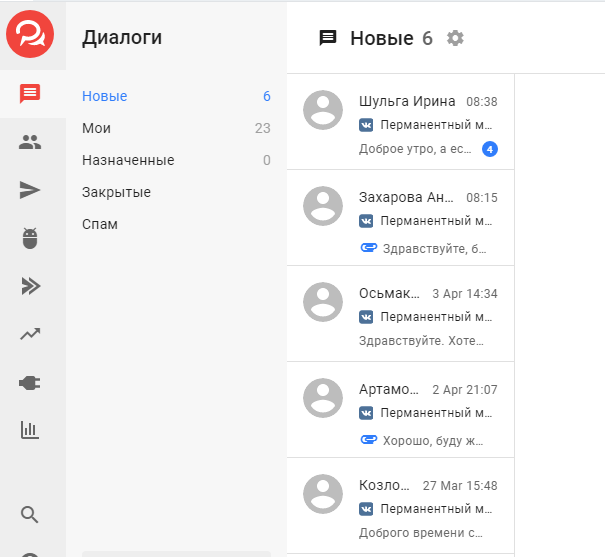The width and height of the screenshot is (605, 557).
Task: Open the Спам dialogs folder
Action: point(100,224)
